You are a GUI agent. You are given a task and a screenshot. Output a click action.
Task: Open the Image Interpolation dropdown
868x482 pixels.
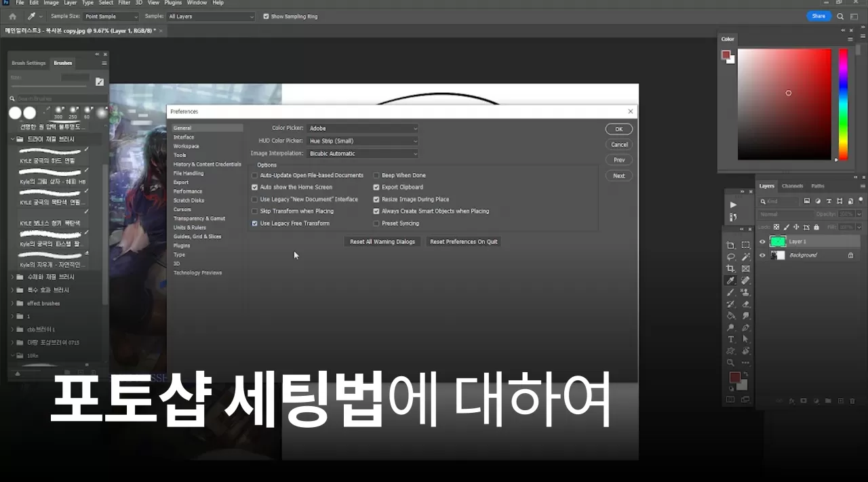(x=362, y=153)
